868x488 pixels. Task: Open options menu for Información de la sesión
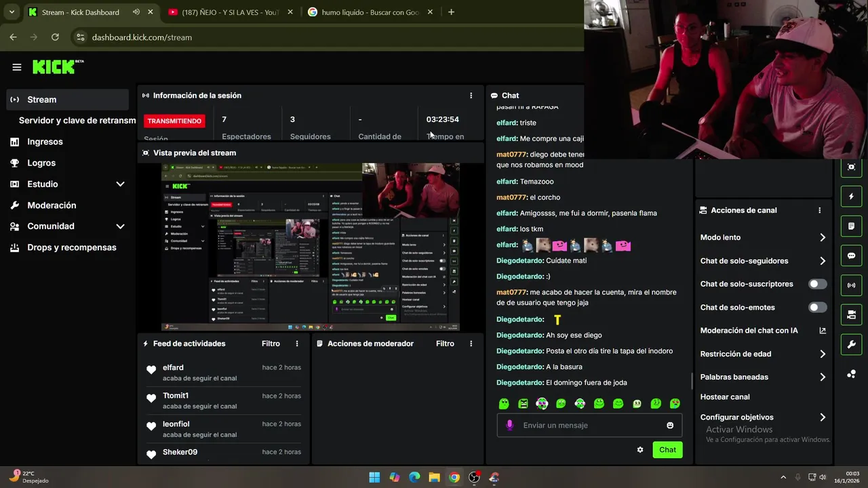point(471,96)
